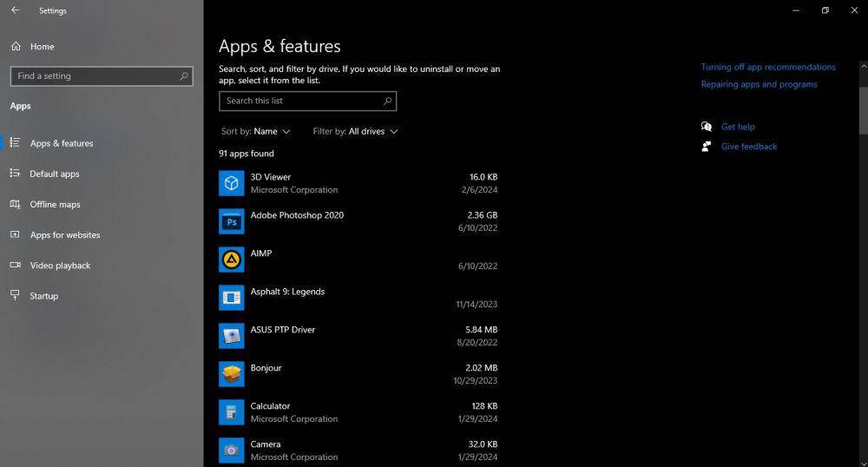Click the Adobe Photoshop 2020 Ps icon
868x467 pixels.
(x=232, y=221)
